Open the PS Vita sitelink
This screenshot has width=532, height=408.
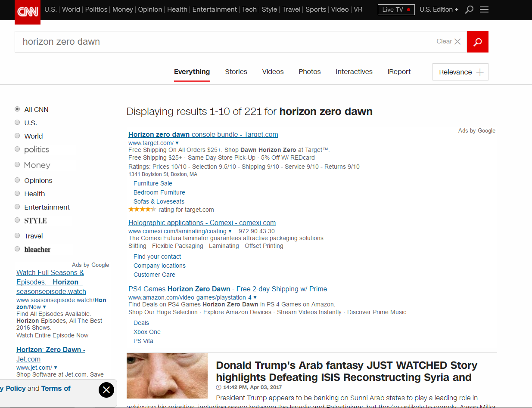(143, 341)
